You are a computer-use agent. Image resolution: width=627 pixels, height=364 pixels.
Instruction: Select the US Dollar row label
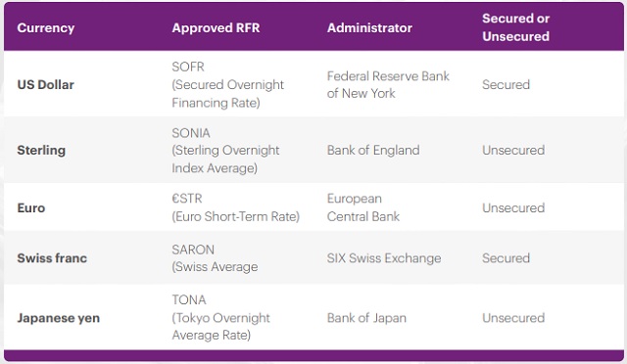click(x=46, y=85)
